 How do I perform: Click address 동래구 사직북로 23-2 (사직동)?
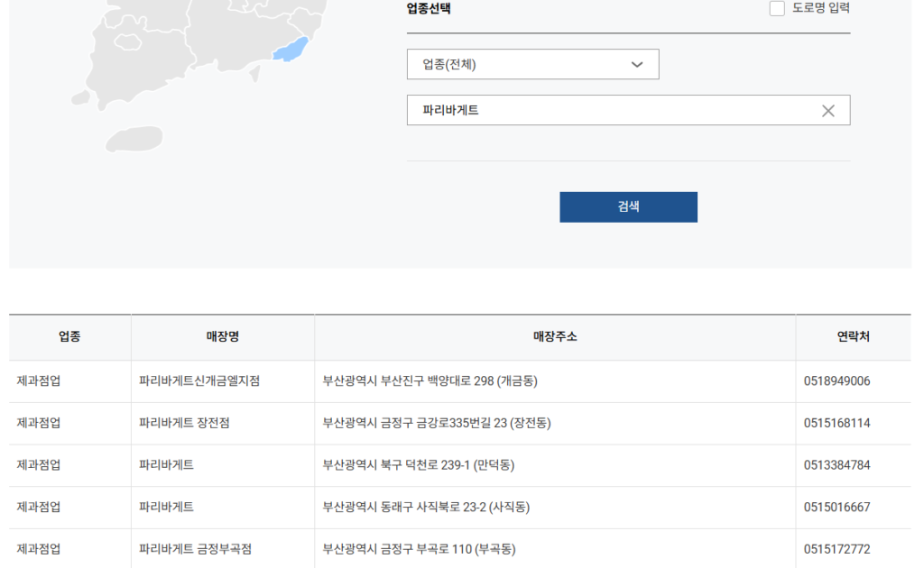pos(426,507)
